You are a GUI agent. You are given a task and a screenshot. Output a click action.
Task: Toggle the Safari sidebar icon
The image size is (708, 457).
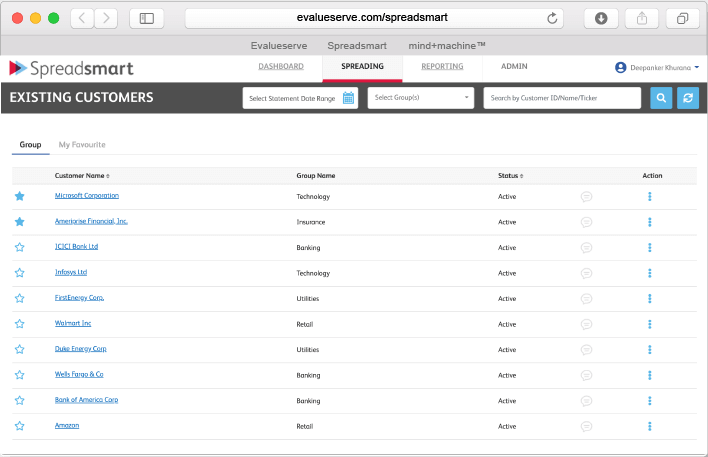tap(147, 18)
